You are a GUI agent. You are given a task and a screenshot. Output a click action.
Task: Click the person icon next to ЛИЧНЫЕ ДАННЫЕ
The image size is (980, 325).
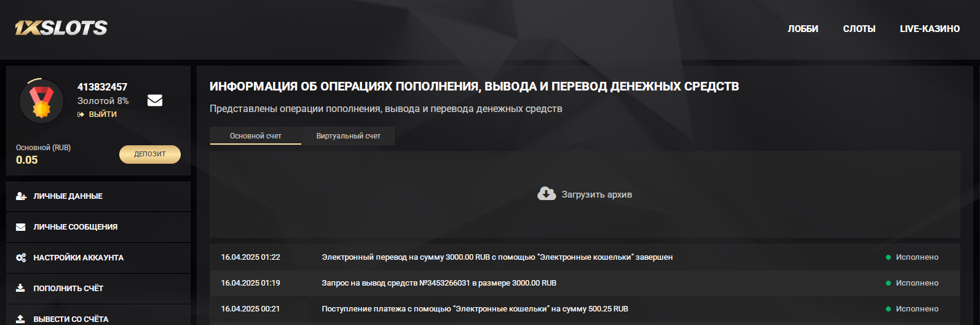[21, 196]
